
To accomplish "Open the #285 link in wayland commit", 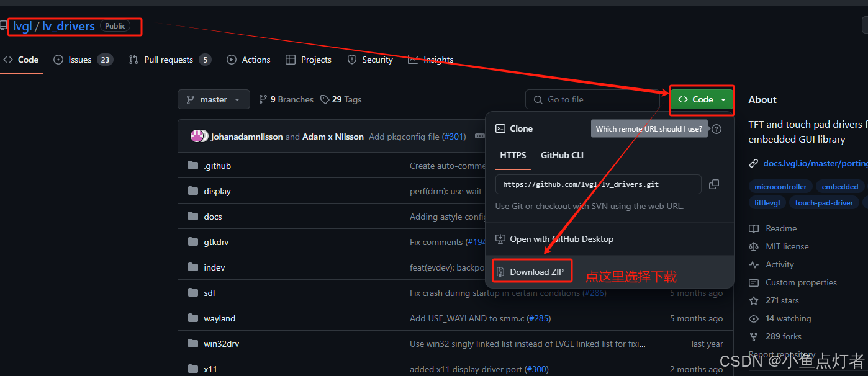I will click(x=539, y=318).
